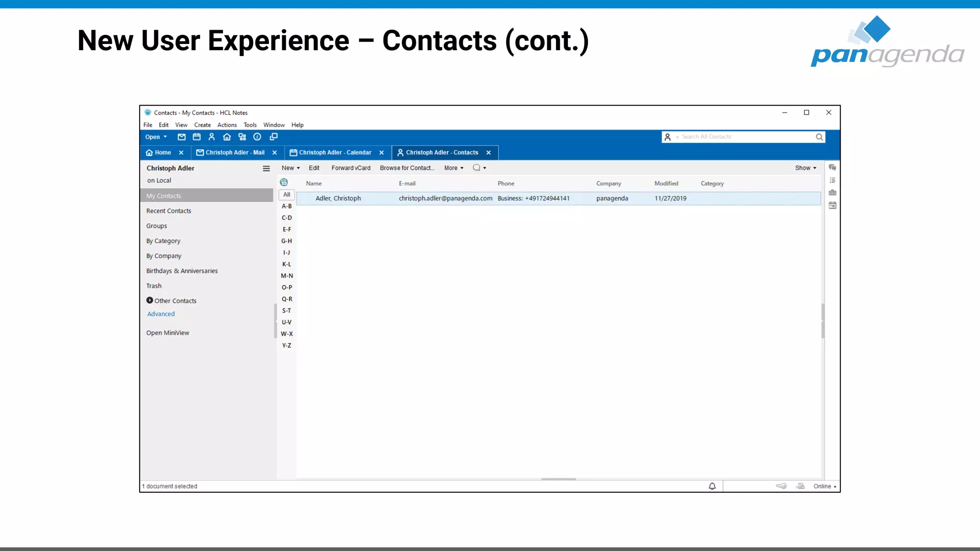The image size is (980, 551).
Task: Open the toolbox sidebar icon
Action: coord(833,193)
